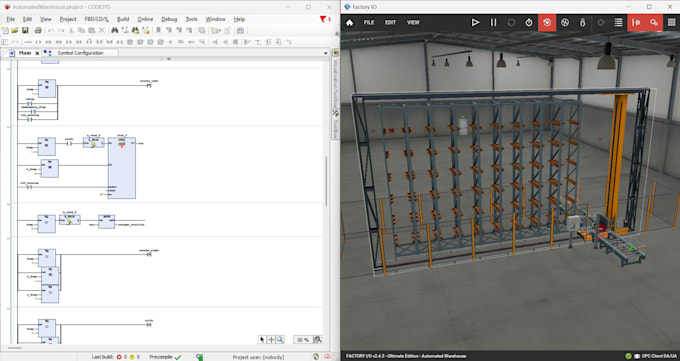Start the simulation with the Play button
The width and height of the screenshot is (680, 361).
coord(475,22)
